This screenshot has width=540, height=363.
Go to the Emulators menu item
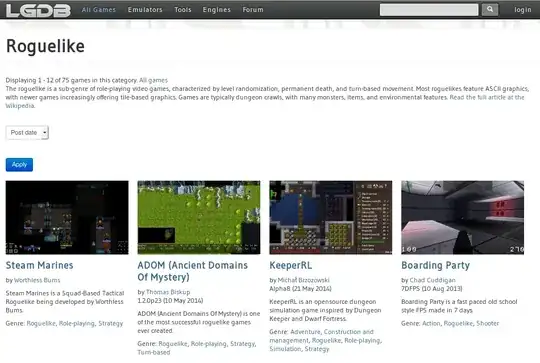pyautogui.click(x=145, y=10)
